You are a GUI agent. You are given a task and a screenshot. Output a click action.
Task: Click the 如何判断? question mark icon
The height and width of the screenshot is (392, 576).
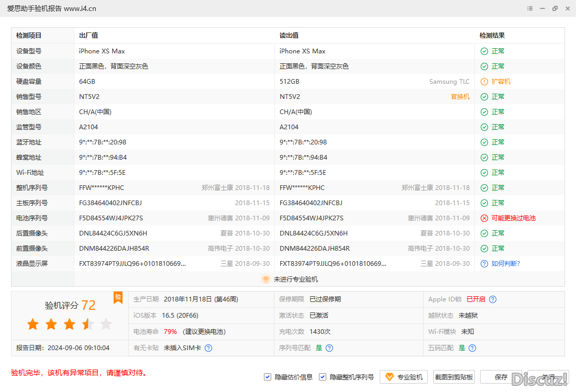coord(484,264)
